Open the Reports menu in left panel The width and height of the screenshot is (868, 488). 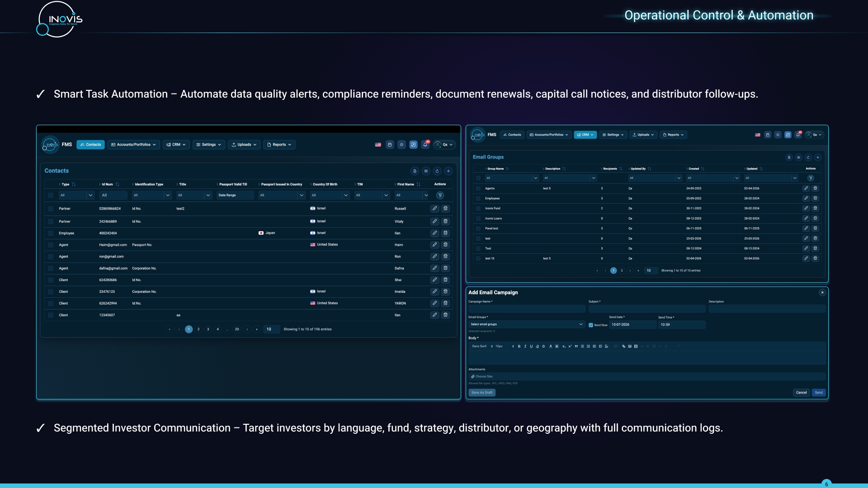pos(279,145)
